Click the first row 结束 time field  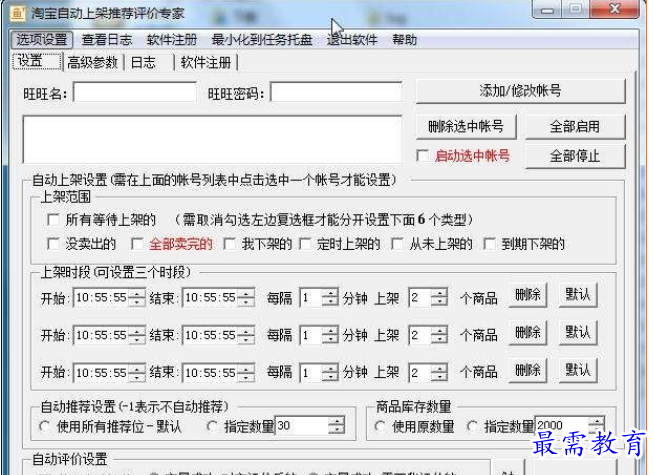tap(210, 298)
